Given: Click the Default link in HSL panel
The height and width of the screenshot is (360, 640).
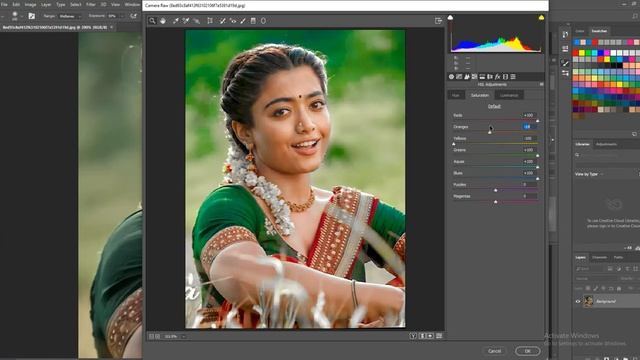Looking at the screenshot, I should (x=494, y=107).
